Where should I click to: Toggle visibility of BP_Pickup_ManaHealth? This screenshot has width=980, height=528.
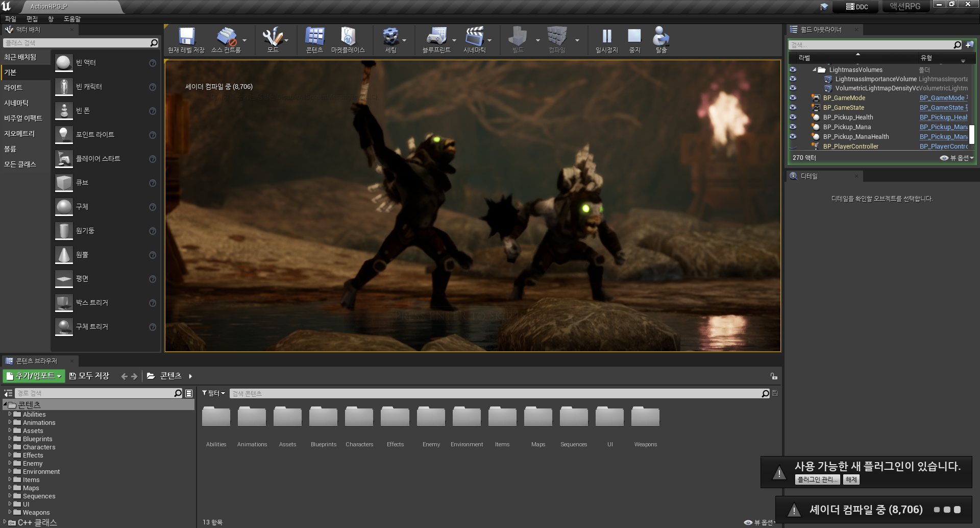coord(793,136)
